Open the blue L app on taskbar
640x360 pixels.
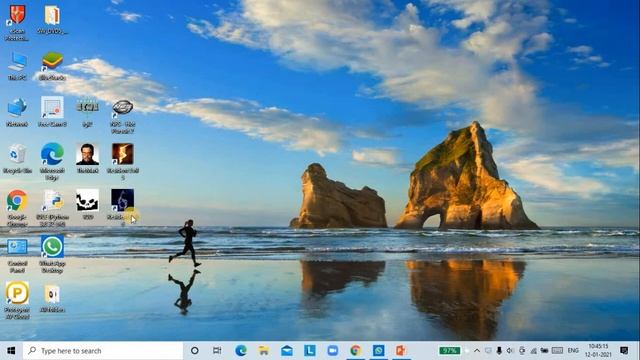(310, 351)
